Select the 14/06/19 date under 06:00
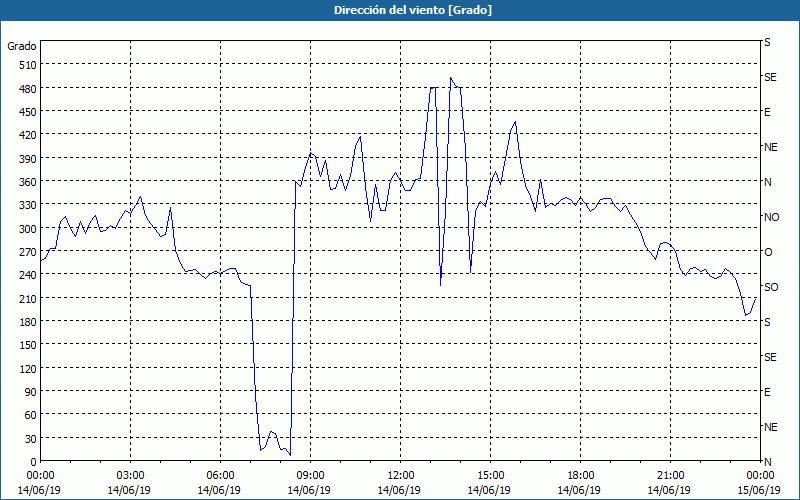800x500 pixels. coord(219,490)
